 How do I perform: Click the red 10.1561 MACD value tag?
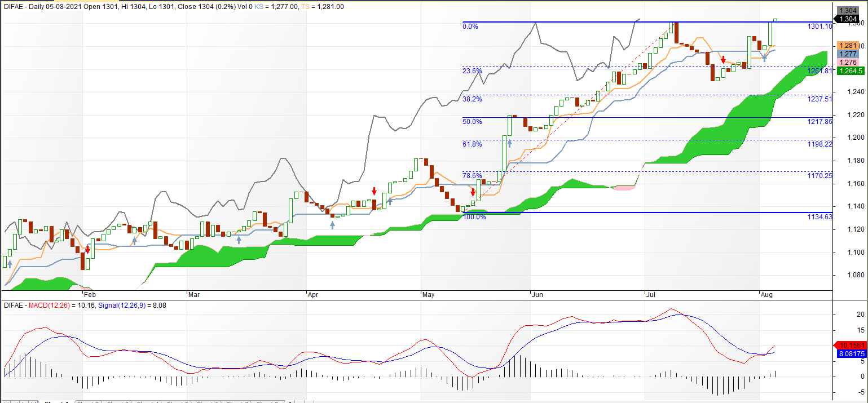[x=849, y=345]
